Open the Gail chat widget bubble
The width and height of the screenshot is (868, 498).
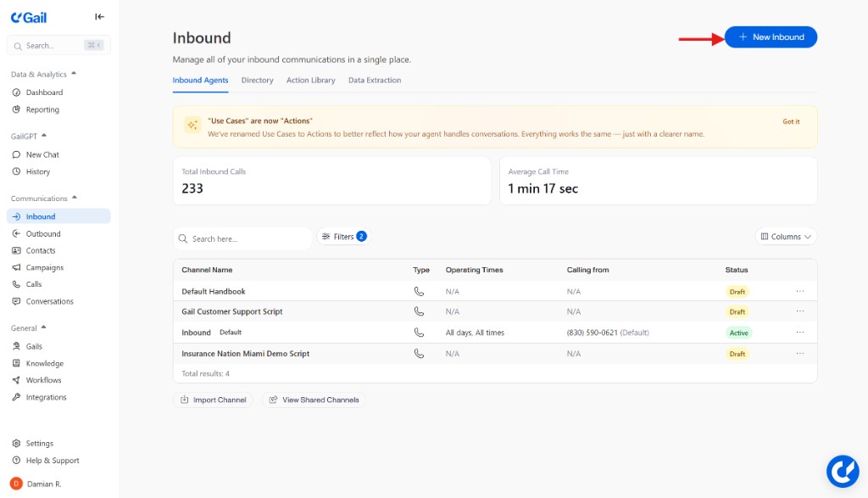coord(843,471)
